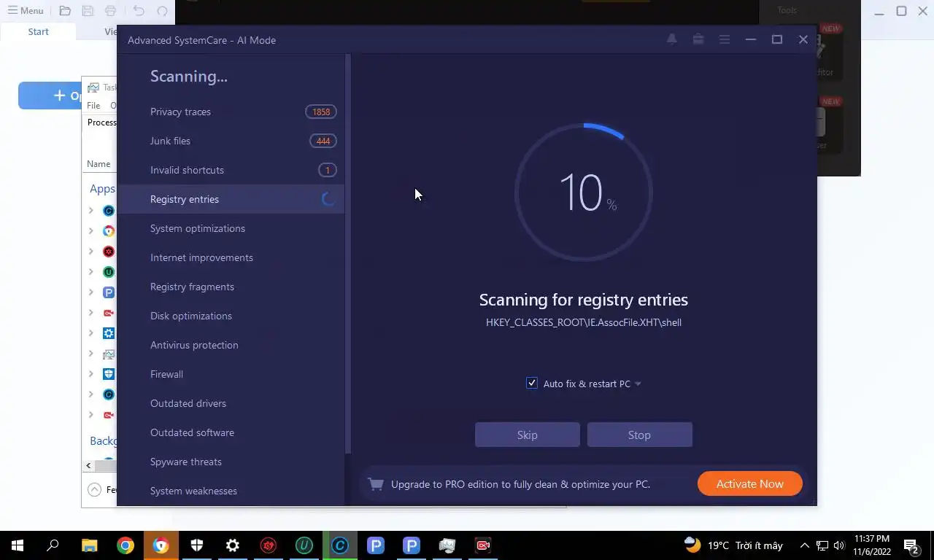934x560 pixels.
Task: Select Registry fragments in the scan list
Action: [231, 287]
